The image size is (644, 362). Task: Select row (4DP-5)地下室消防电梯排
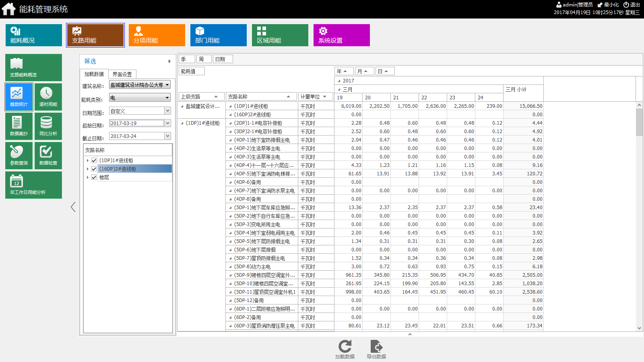[262, 174]
